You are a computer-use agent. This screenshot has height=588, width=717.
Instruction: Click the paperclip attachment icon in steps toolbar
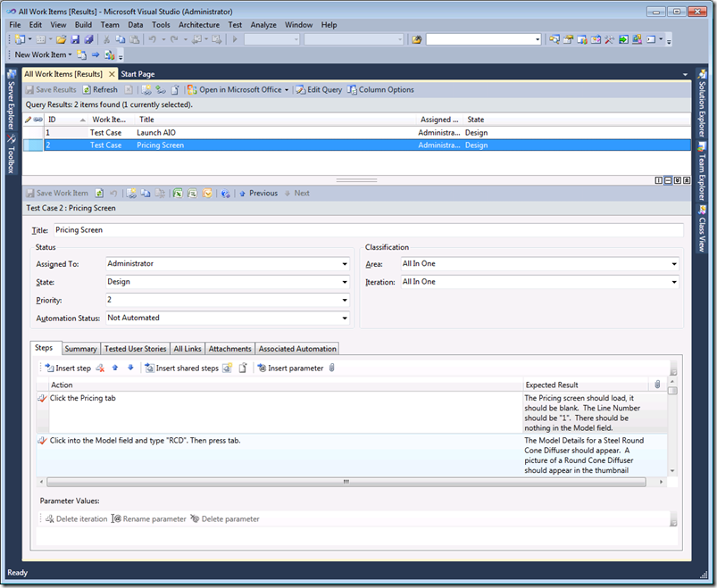(x=332, y=368)
